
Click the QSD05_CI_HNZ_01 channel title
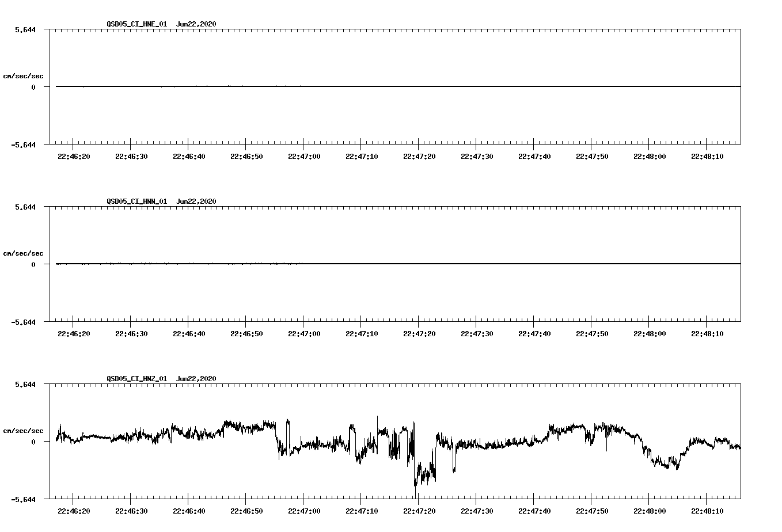point(137,379)
